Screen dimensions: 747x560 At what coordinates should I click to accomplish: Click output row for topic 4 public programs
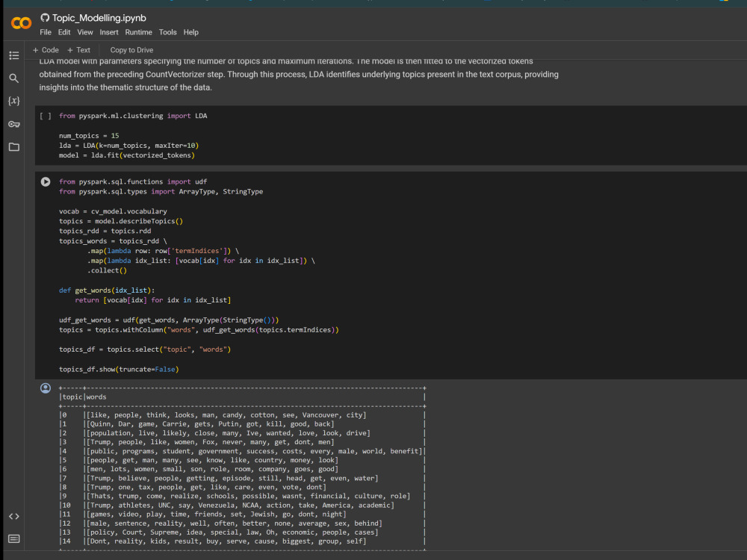coord(242,451)
